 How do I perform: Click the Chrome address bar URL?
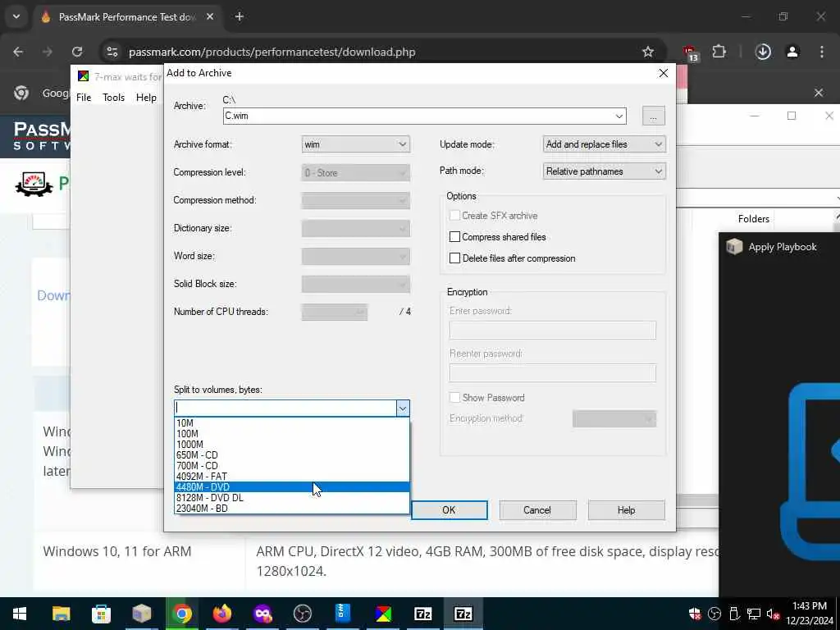[x=272, y=52]
